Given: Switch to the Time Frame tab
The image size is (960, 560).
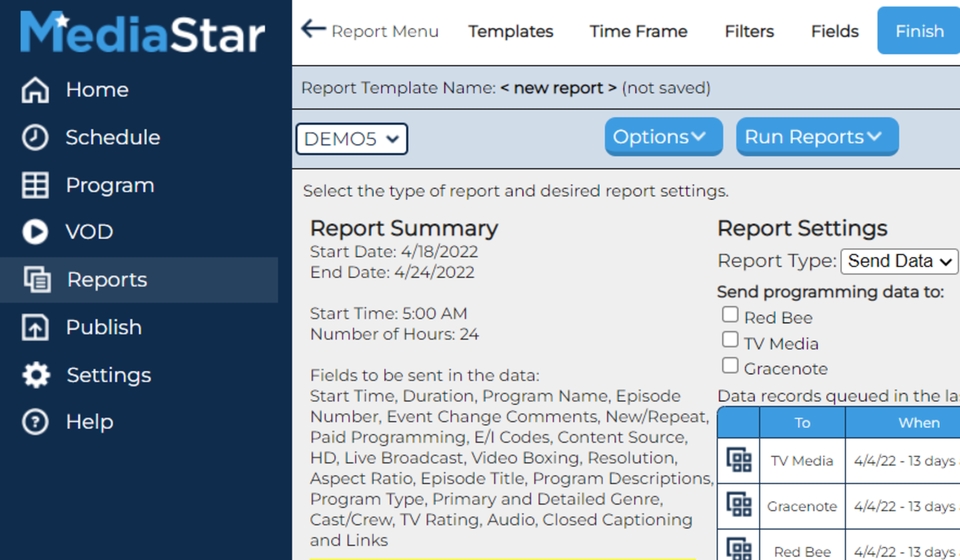Looking at the screenshot, I should (638, 31).
